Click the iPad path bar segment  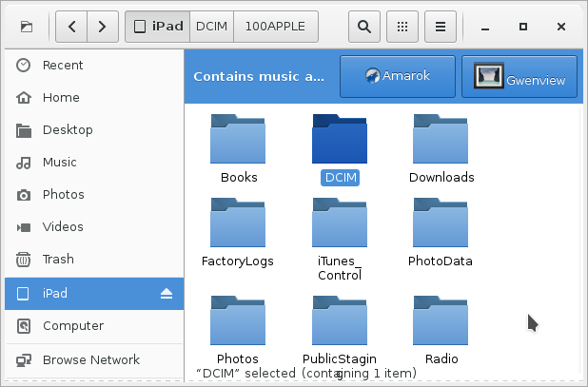[x=157, y=27]
